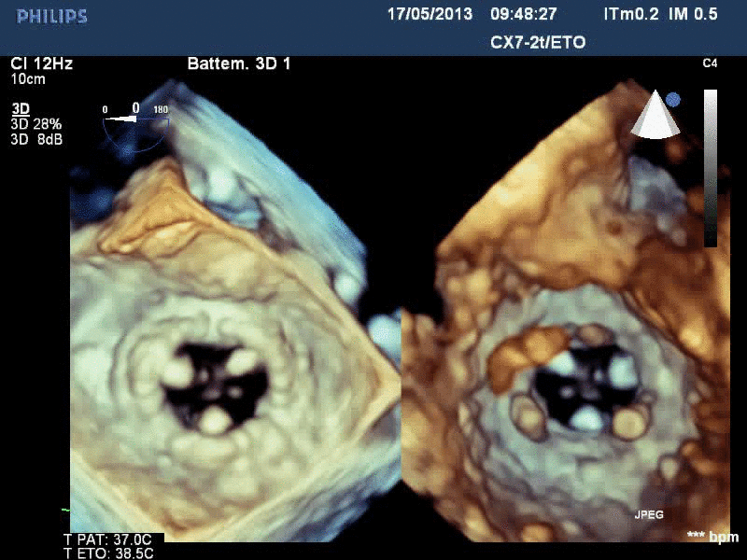The height and width of the screenshot is (560, 747).
Task: Click the JPEG label
Action: [649, 514]
